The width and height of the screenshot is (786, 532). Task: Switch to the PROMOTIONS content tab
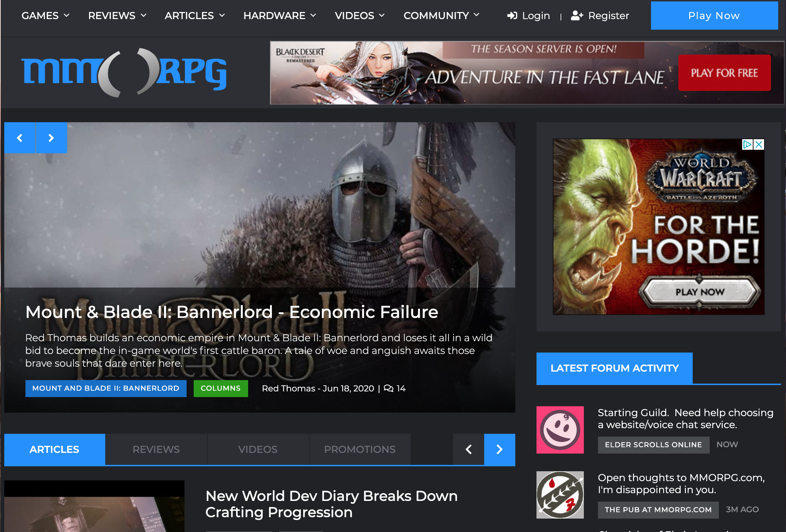coord(360,449)
